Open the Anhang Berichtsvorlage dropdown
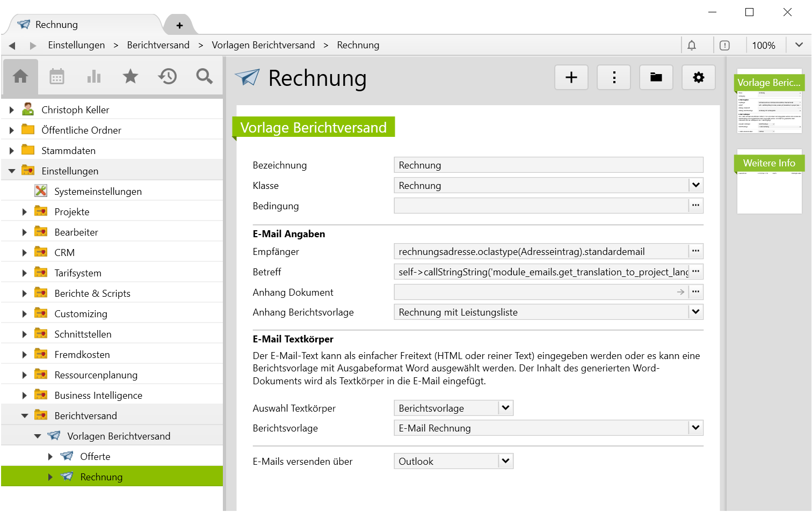 tap(695, 312)
